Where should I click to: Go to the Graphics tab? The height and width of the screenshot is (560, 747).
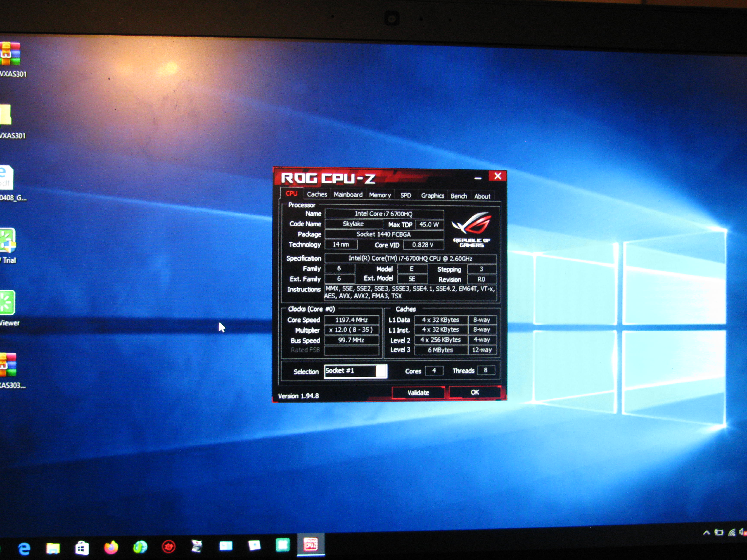(x=432, y=196)
